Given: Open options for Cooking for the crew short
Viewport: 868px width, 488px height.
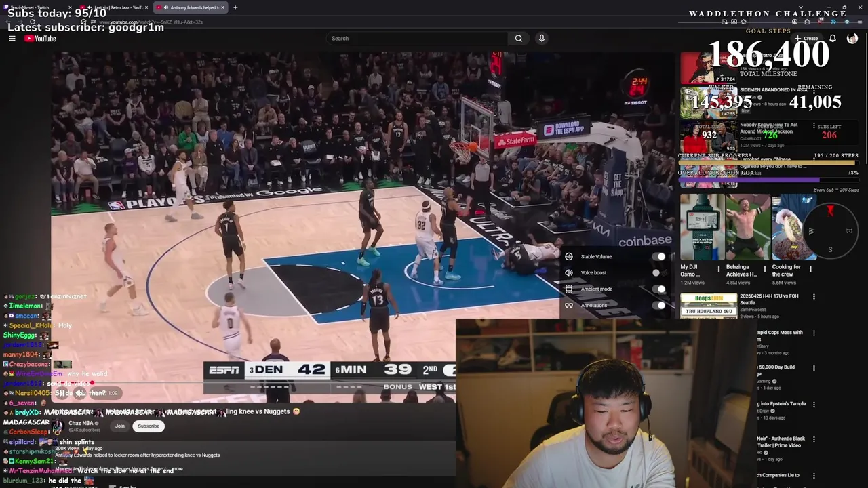Looking at the screenshot, I should click(x=810, y=268).
